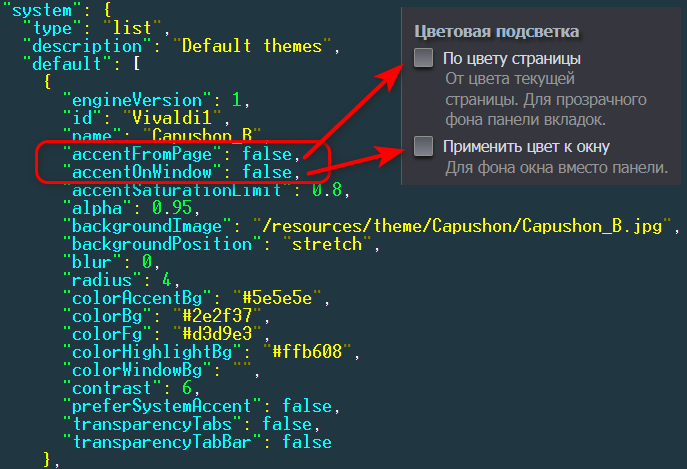This screenshot has width=687, height=469.
Task: Click the "contrast" key
Action: click(112, 388)
